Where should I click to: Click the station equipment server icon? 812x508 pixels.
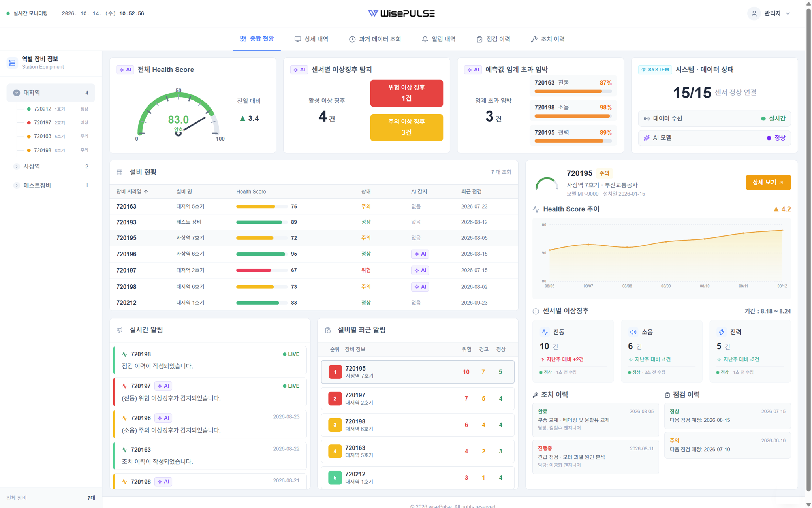pyautogui.click(x=12, y=63)
